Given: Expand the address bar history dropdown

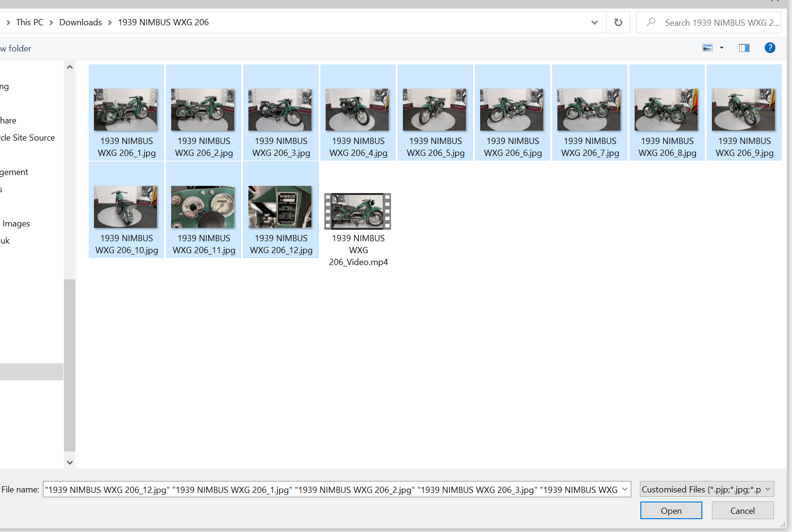Looking at the screenshot, I should point(594,22).
